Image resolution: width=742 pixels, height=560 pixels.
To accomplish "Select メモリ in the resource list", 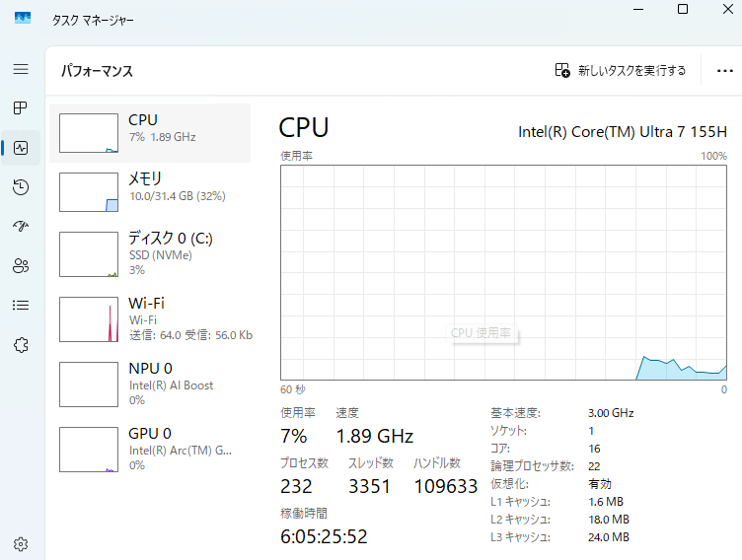I will pyautogui.click(x=150, y=191).
